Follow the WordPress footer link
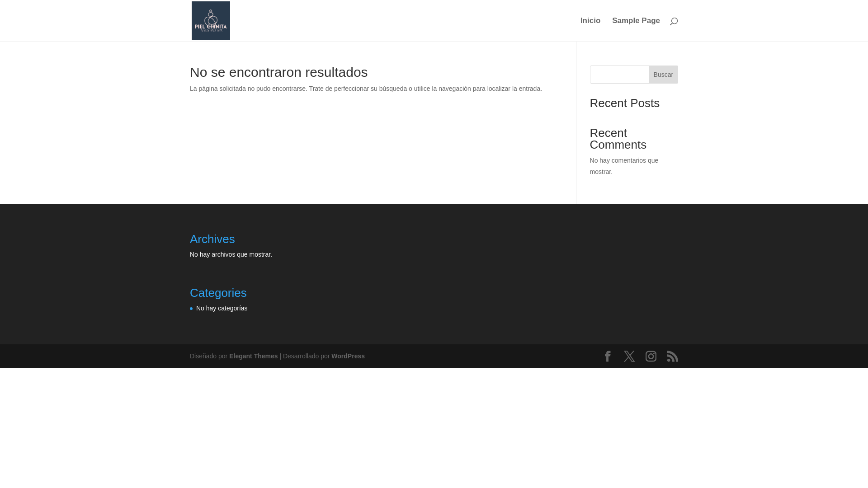 tap(348, 356)
